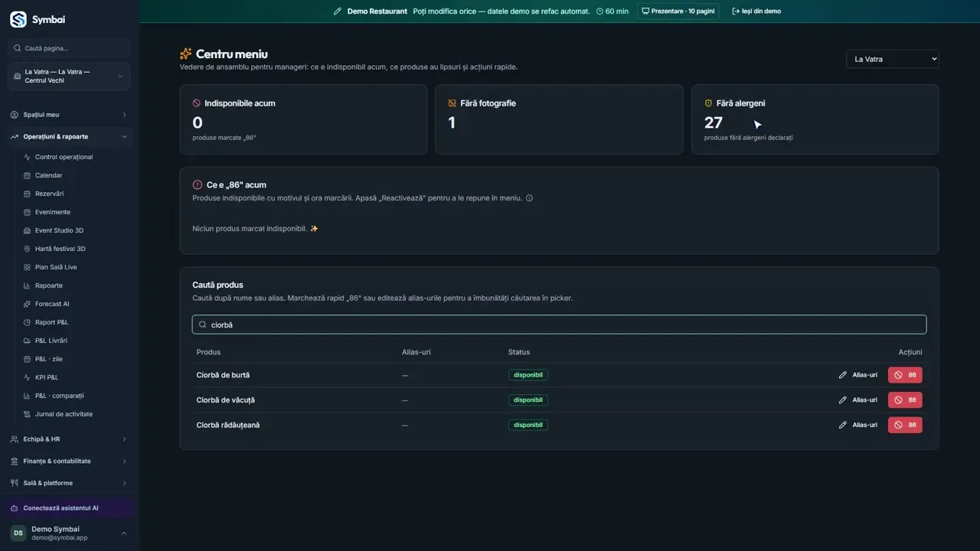This screenshot has width=980, height=551.
Task: Mark Ciorbă rădăuțeană as 86
Action: click(905, 425)
